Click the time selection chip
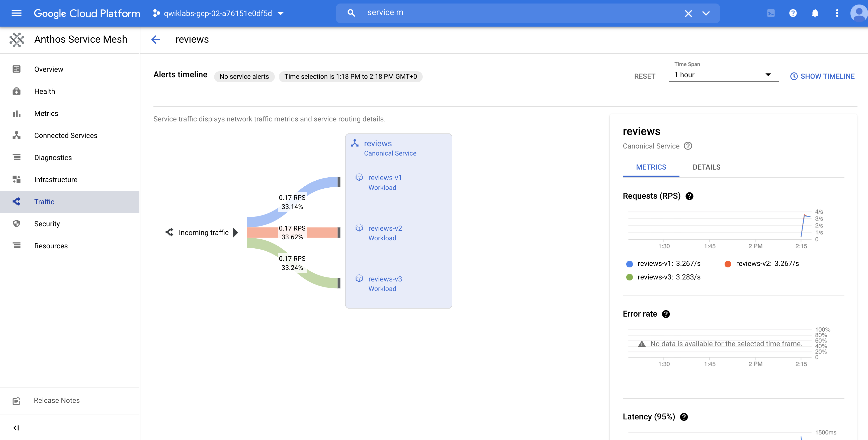 351,77
